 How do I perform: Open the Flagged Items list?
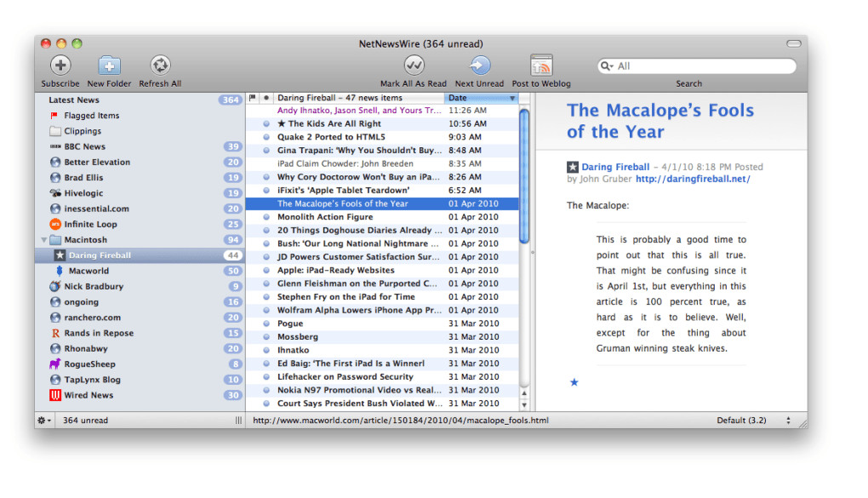(x=91, y=116)
